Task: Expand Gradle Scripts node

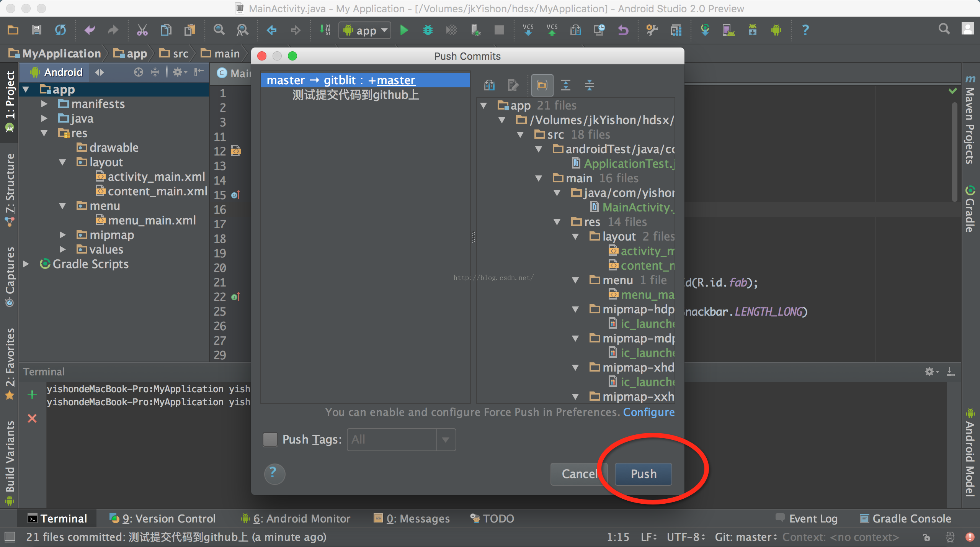Action: pyautogui.click(x=26, y=264)
